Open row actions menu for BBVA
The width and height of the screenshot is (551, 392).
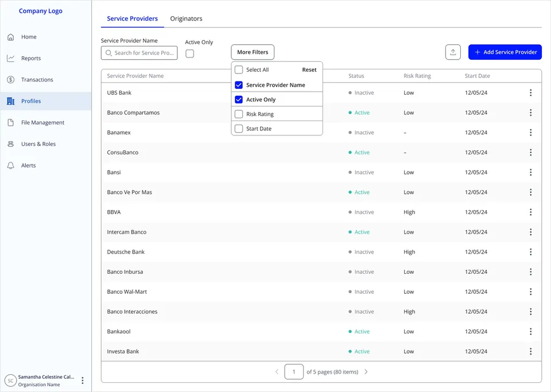click(530, 212)
